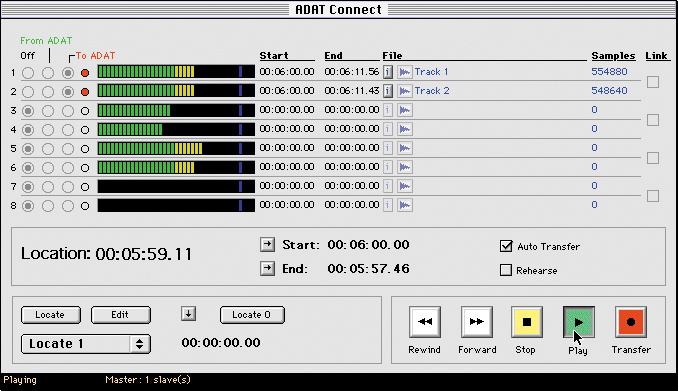The width and height of the screenshot is (678, 391).
Task: Select From ADAT for track 8
Action: tap(48, 206)
